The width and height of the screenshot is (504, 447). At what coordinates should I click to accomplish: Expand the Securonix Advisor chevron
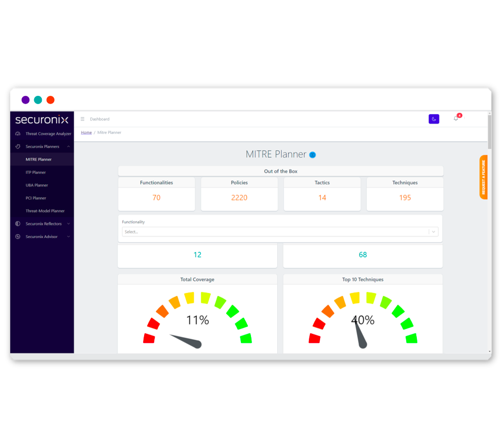coord(69,237)
